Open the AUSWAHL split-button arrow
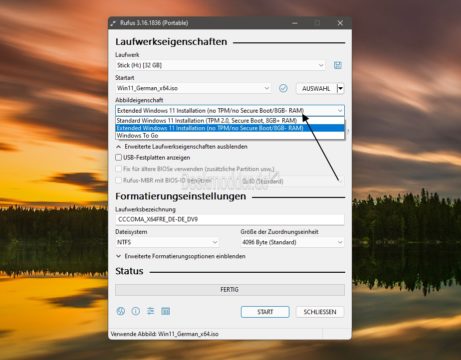 [340, 89]
